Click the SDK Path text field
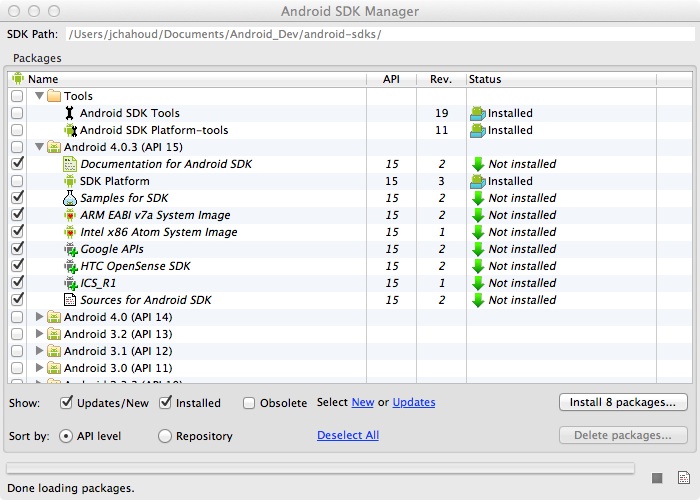The height and width of the screenshot is (500, 700). [x=378, y=34]
